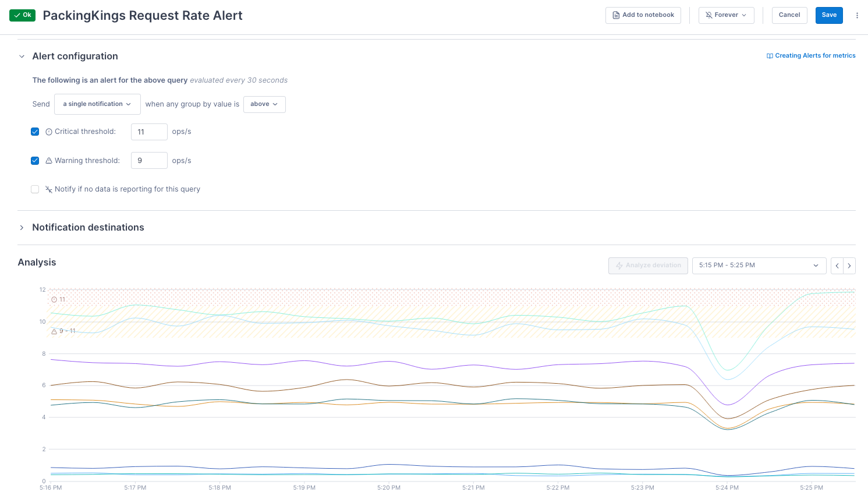
Task: Open the 'above' comparison dropdown
Action: click(x=264, y=104)
